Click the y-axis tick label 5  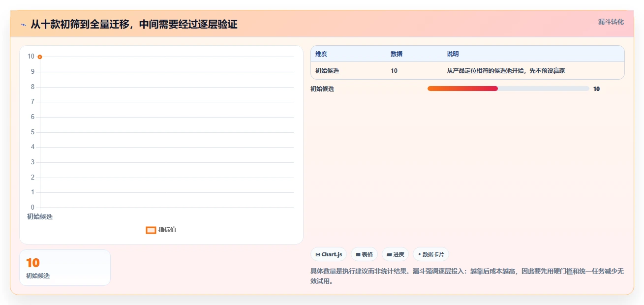click(32, 132)
